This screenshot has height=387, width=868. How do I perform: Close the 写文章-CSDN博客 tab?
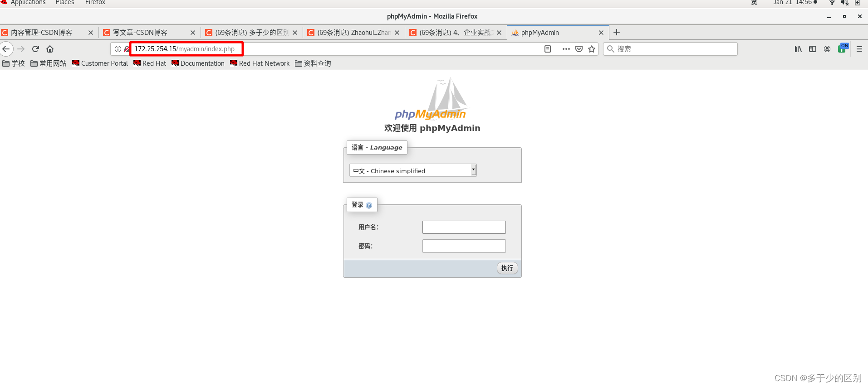193,33
